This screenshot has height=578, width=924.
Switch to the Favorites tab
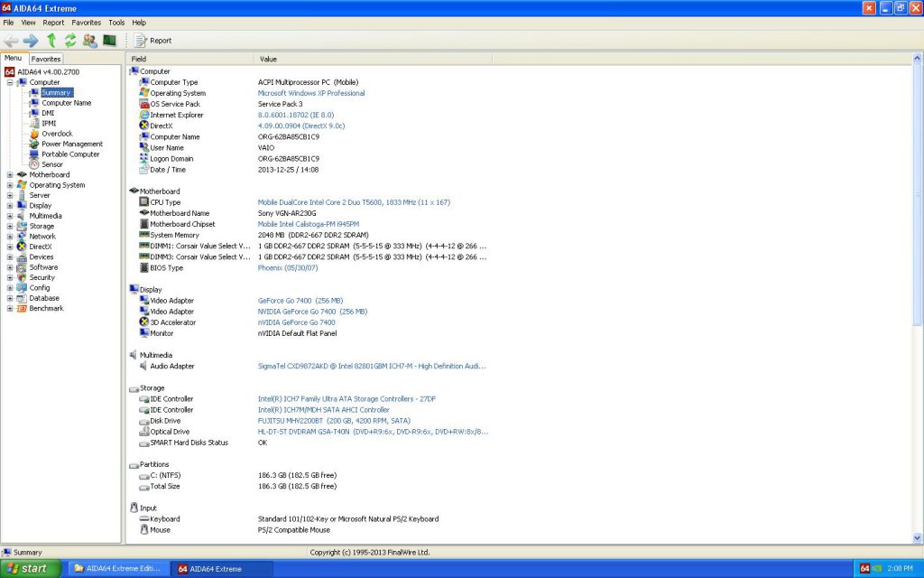click(x=46, y=59)
